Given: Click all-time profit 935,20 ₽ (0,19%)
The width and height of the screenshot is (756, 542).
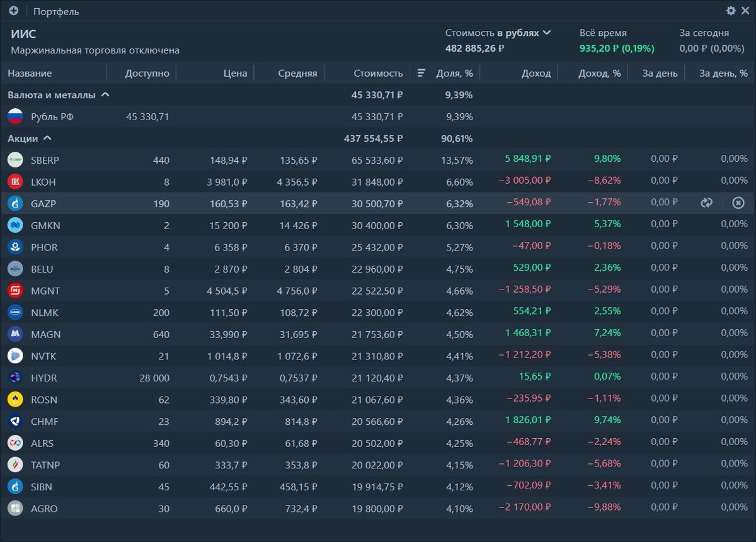Looking at the screenshot, I should click(617, 48).
